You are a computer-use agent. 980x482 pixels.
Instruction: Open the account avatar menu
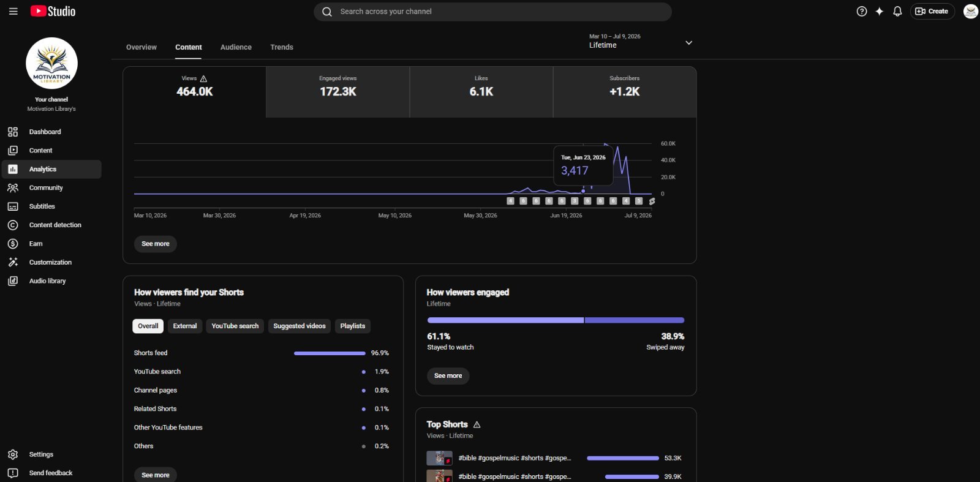(971, 11)
